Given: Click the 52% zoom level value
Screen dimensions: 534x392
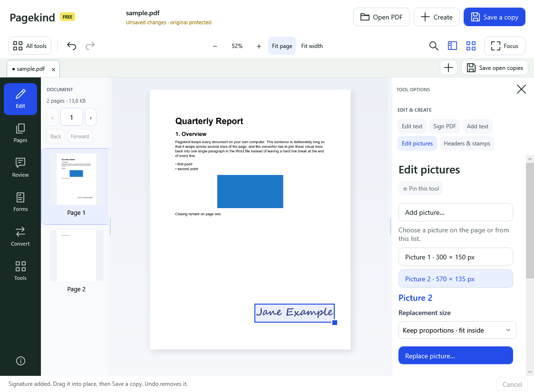Looking at the screenshot, I should [237, 46].
